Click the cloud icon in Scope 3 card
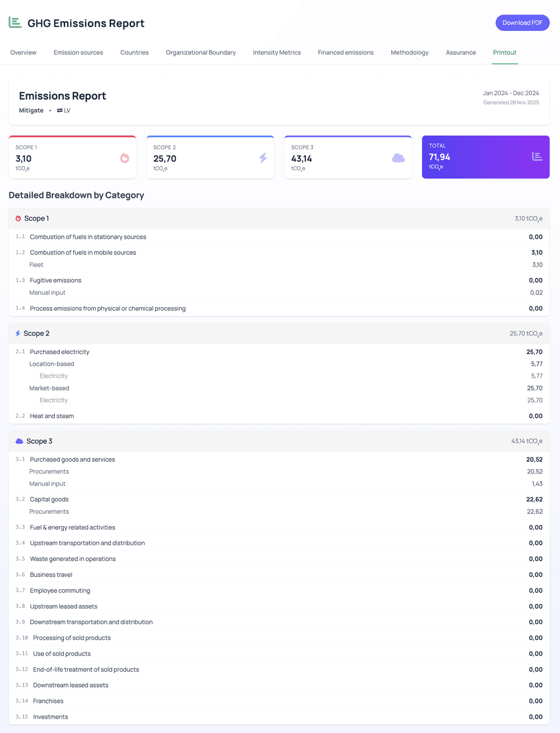 pos(398,158)
